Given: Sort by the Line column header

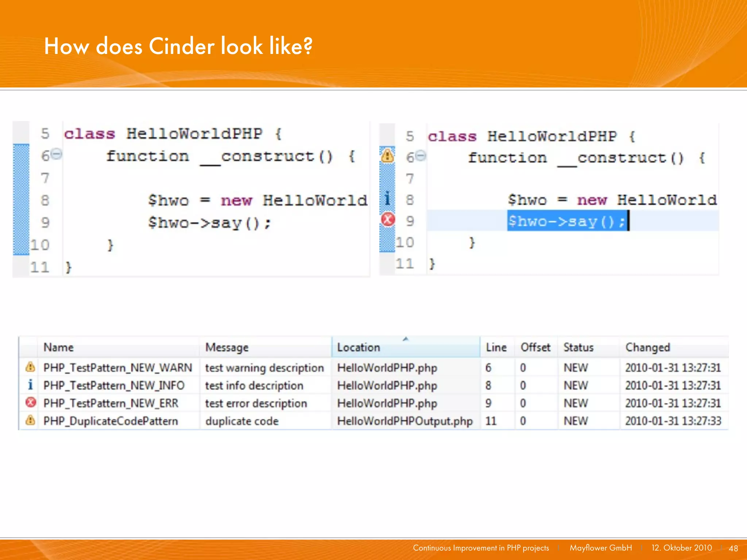Looking at the screenshot, I should tap(497, 347).
